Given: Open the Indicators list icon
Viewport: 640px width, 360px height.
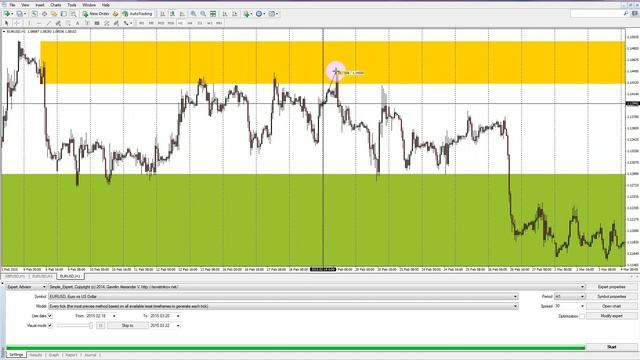Looking at the screenshot, I should point(248,14).
